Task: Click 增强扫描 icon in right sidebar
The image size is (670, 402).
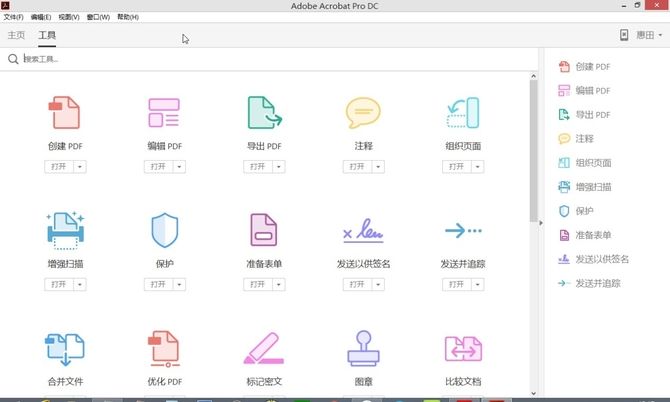Action: click(x=564, y=187)
